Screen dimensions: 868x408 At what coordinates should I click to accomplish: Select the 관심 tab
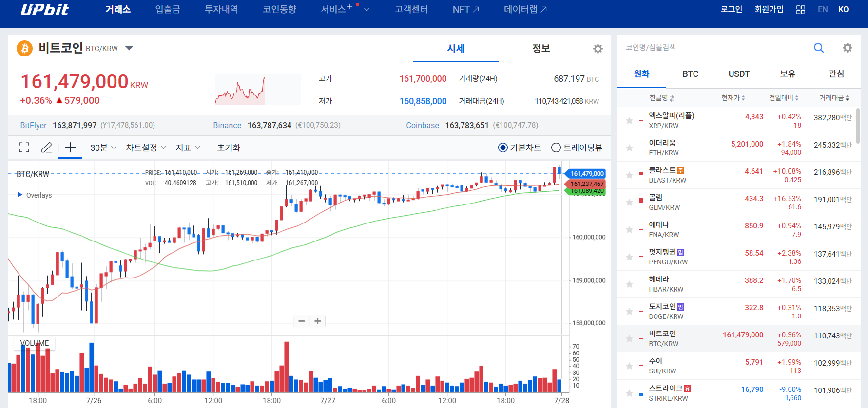coord(836,74)
